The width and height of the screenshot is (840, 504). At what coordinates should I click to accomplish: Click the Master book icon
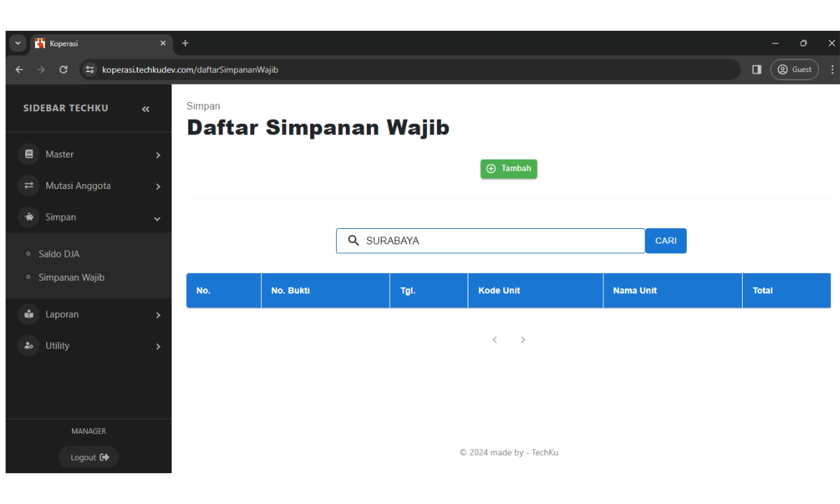29,154
